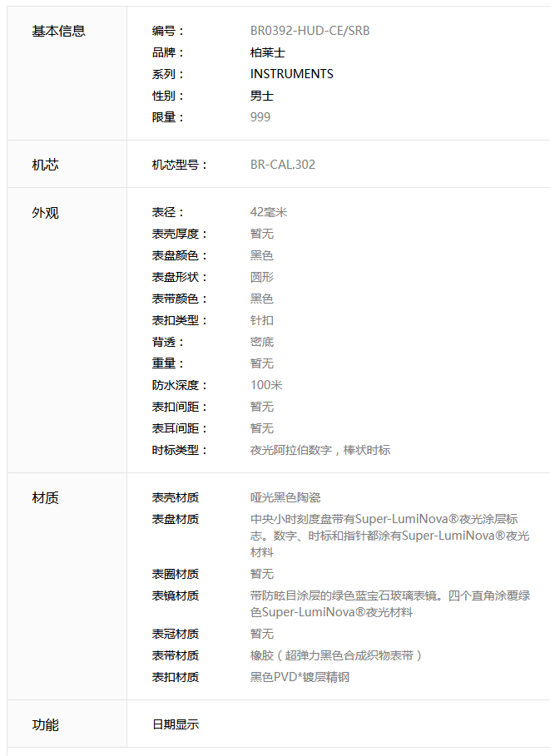Image resolution: width=550 pixels, height=756 pixels.
Task: Select the 黑色PVD*镀层精钢 buckle material text
Action: pyautogui.click(x=300, y=677)
